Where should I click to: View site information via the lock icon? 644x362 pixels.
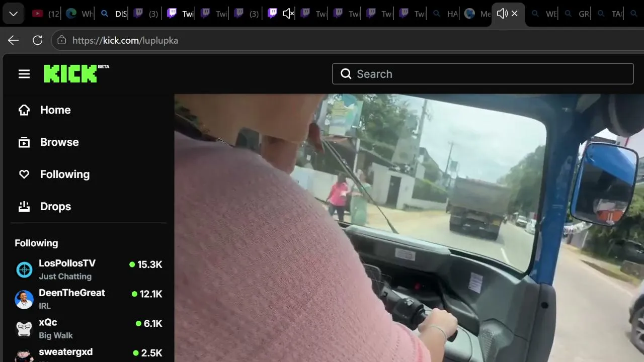(62, 40)
